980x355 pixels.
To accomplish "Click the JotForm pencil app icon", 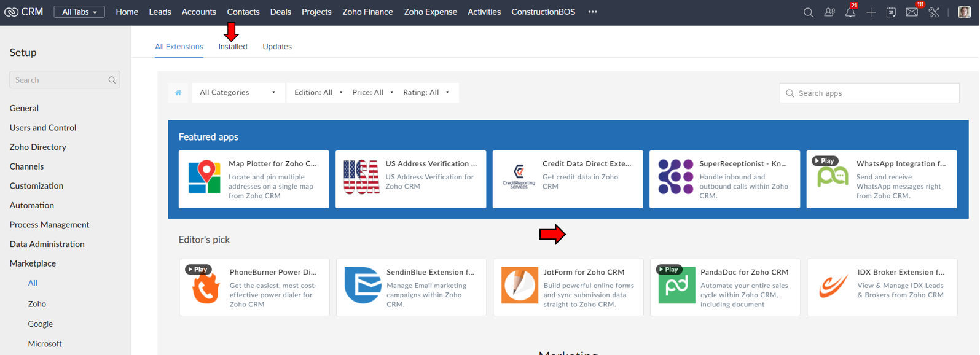I will tap(520, 285).
